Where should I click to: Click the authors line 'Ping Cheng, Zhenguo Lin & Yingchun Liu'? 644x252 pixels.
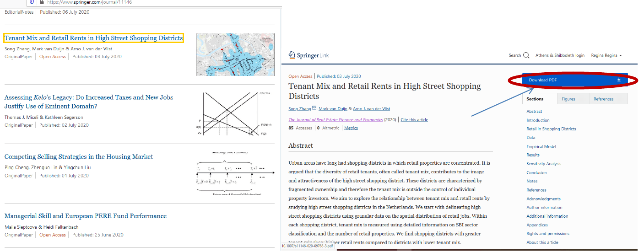point(47,168)
